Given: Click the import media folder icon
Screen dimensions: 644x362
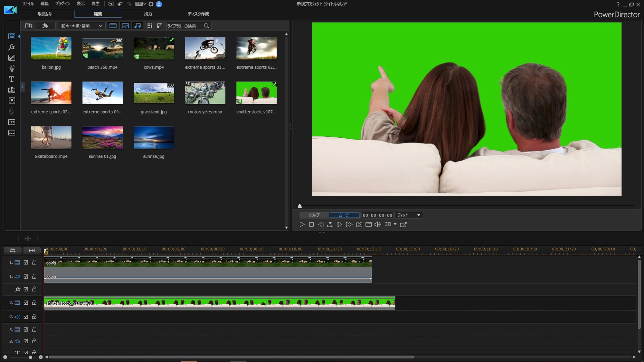Looking at the screenshot, I should click(x=28, y=26).
